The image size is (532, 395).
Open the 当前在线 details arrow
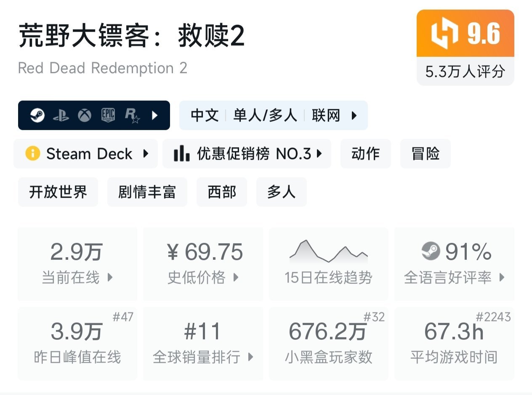click(x=110, y=278)
